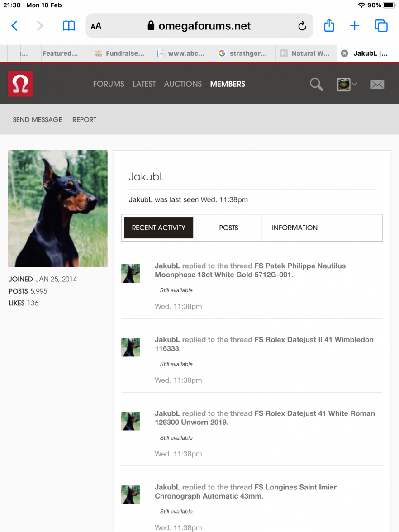
Task: Click avatar beside Datejust II Wimbledon activity
Action: click(130, 347)
